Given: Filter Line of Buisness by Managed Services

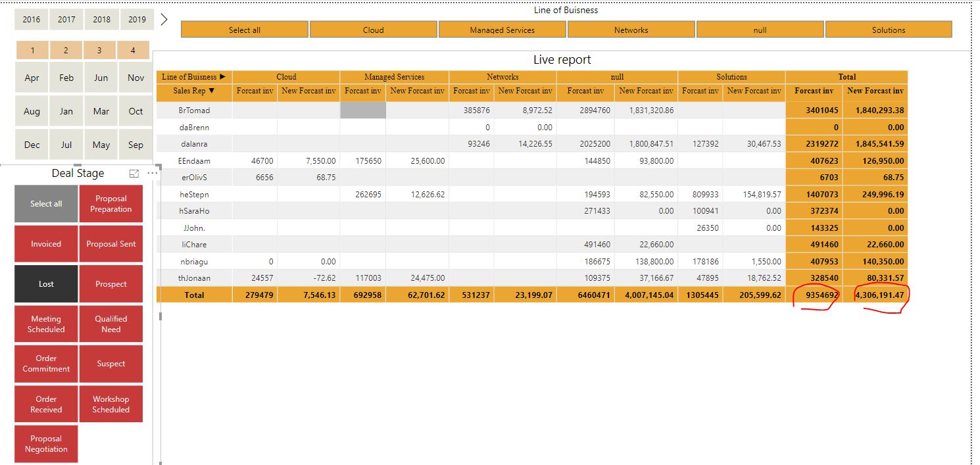Looking at the screenshot, I should click(x=502, y=30).
